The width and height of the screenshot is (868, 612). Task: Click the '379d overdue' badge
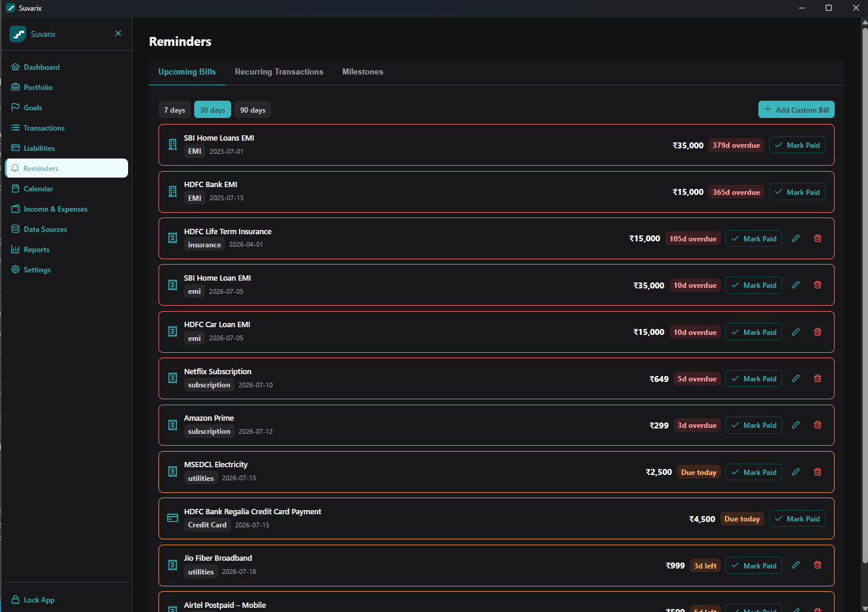[736, 145]
